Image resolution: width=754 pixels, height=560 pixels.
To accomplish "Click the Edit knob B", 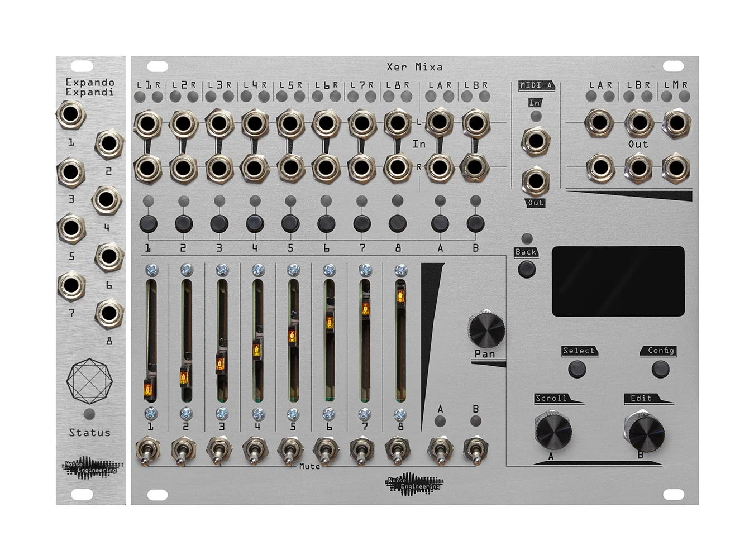I will (x=644, y=431).
